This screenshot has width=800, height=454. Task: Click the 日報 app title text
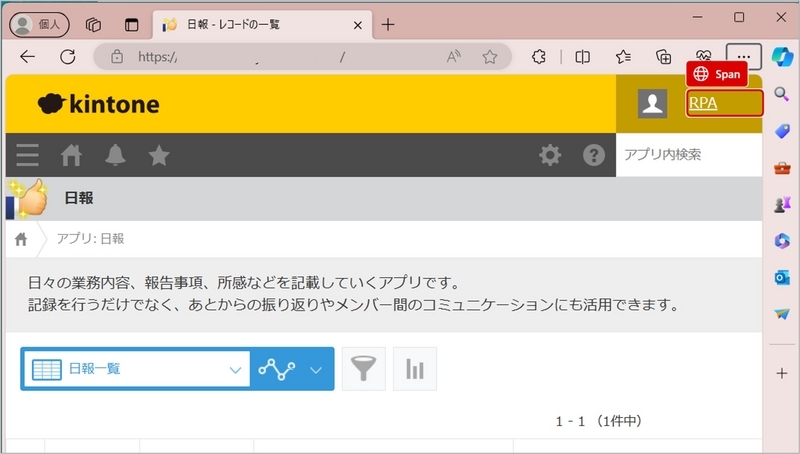click(79, 198)
